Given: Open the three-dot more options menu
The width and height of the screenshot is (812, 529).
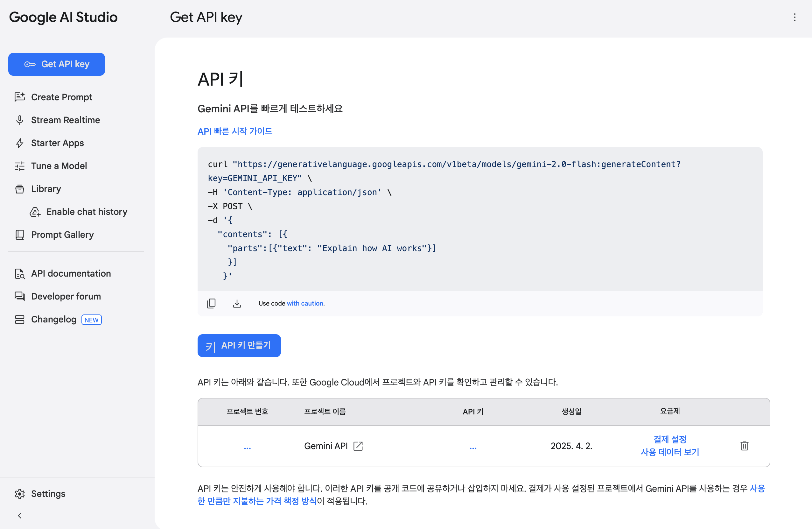Looking at the screenshot, I should click(x=794, y=17).
